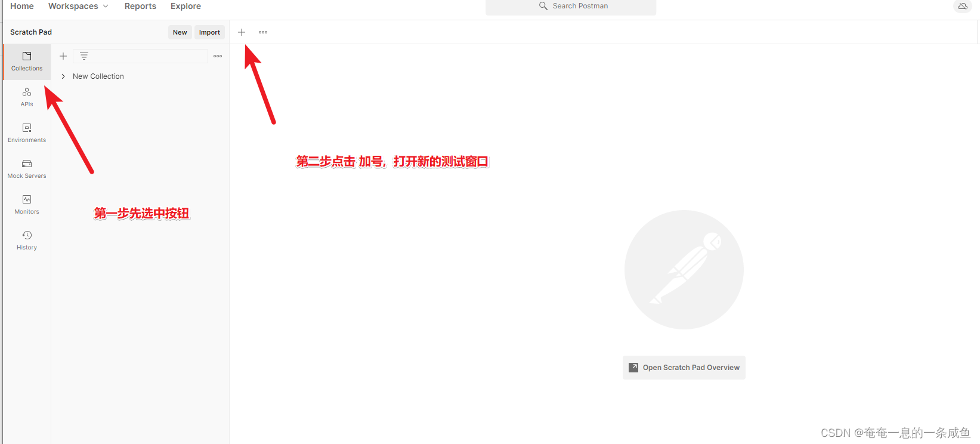Screen dimensions: 980x444
Task: Open Scratch Pad Overview button
Action: coord(684,368)
